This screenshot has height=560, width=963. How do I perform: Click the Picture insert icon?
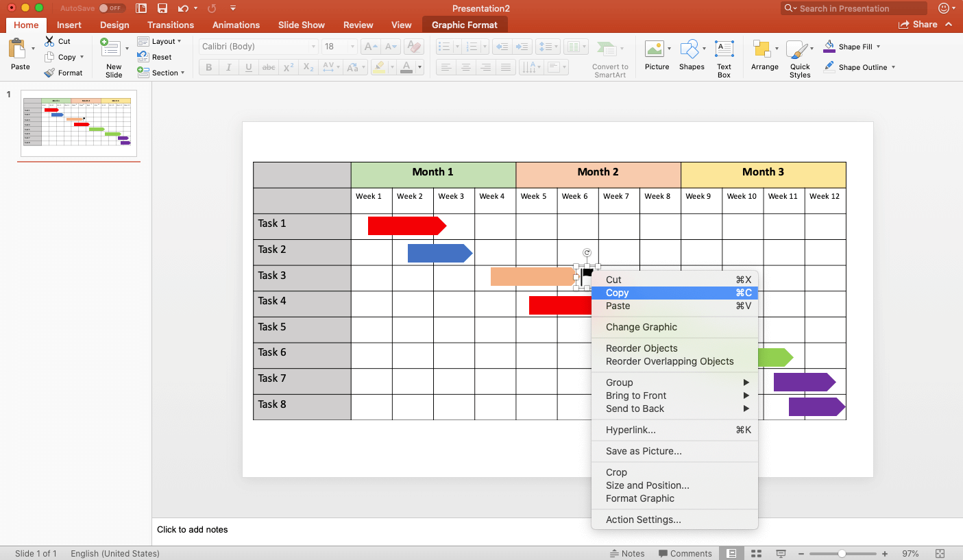656,50
